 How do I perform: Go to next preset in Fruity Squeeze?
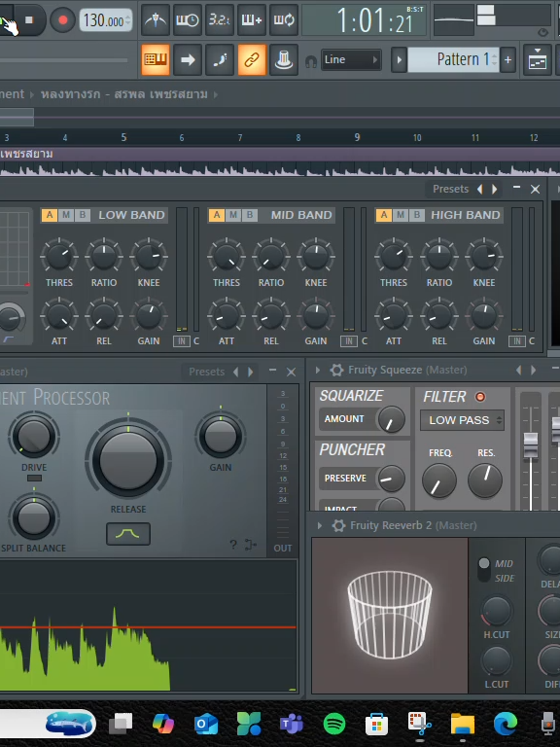pos(534,371)
